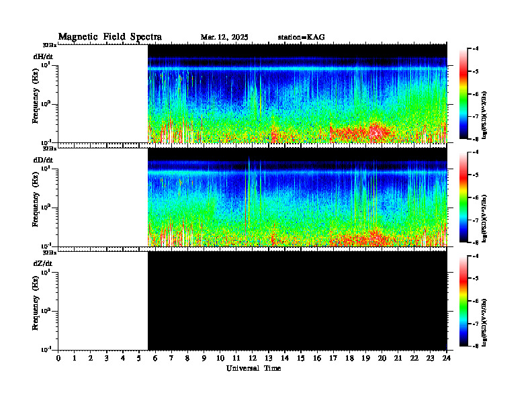Click the hour "11" tick label on time axis

click(236, 359)
